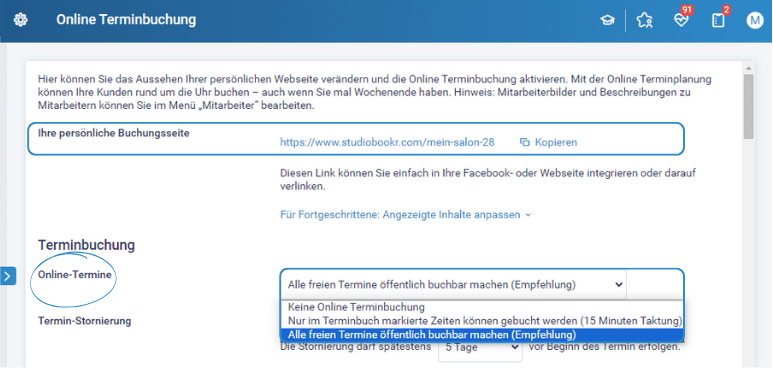Open heart notifications with 91 badge
Image resolution: width=773 pixels, height=368 pixels.
tap(681, 20)
